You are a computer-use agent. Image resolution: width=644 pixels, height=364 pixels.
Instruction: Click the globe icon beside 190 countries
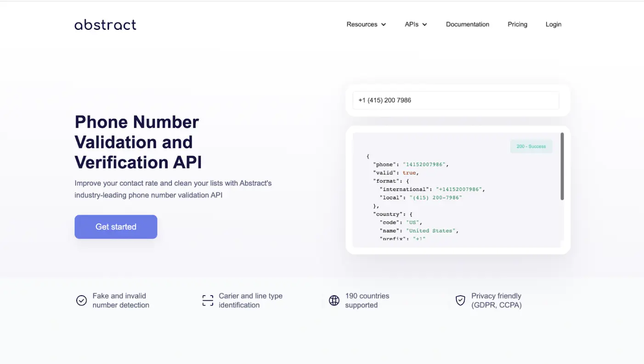point(334,301)
